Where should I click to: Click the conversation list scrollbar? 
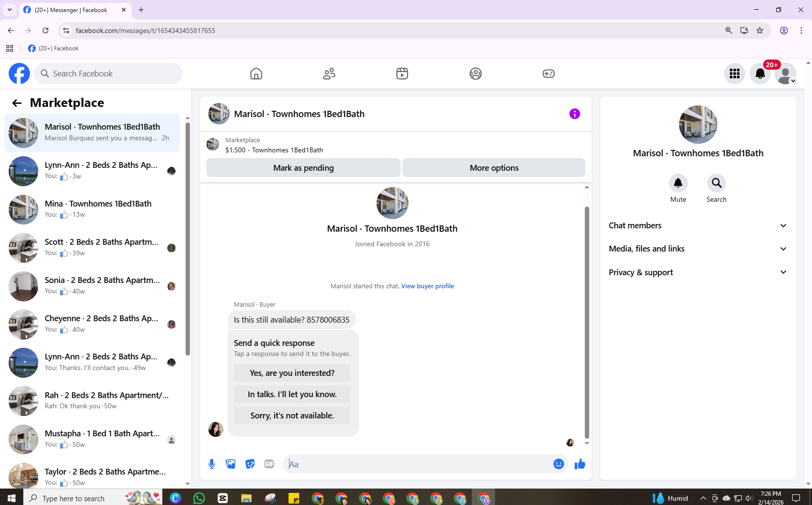pyautogui.click(x=188, y=239)
